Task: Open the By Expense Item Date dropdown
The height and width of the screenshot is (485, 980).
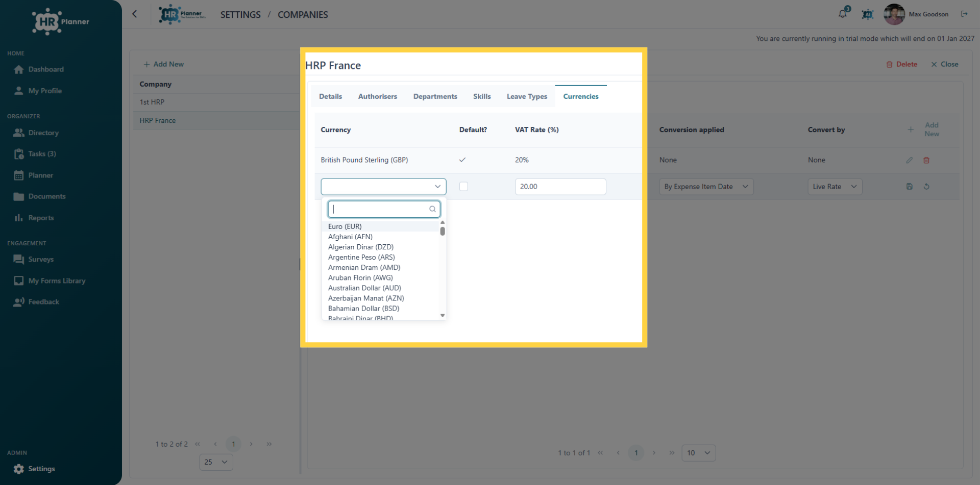Action: pos(706,187)
